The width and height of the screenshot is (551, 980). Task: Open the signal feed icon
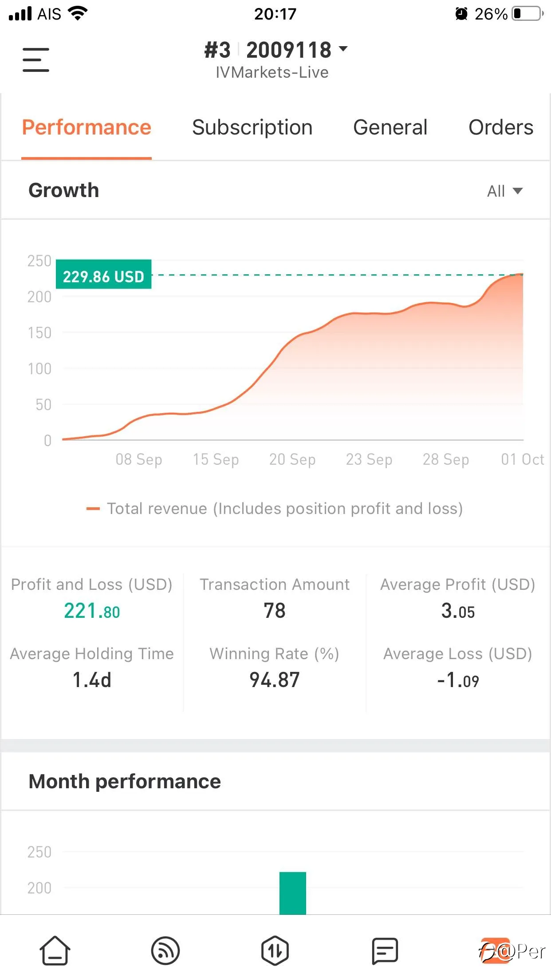point(165,951)
